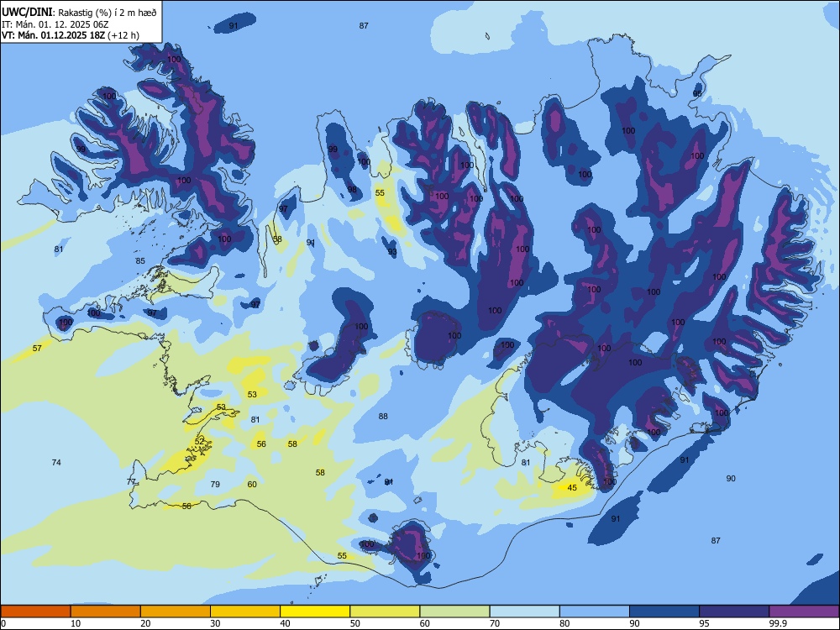
Task: Click the "95" legend scale label
Action: tap(704, 623)
